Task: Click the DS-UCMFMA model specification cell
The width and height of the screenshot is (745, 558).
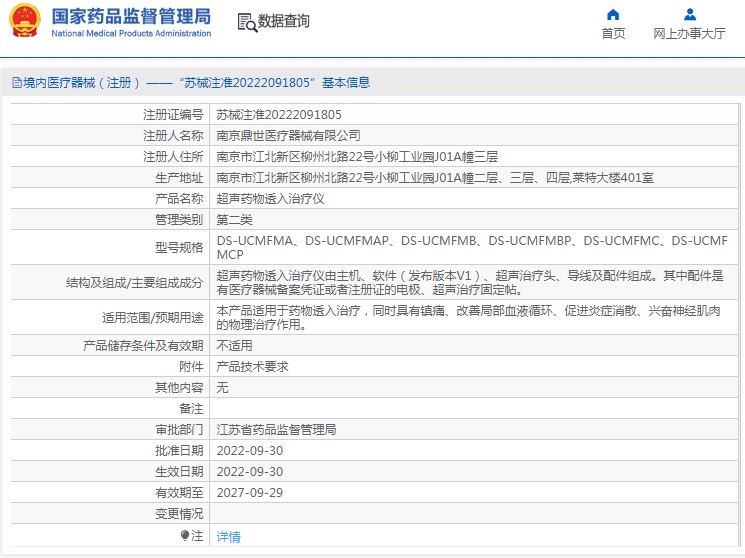Action: (x=472, y=248)
